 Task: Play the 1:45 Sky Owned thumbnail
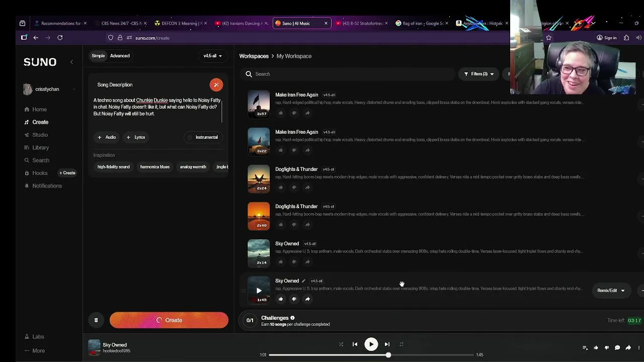[x=259, y=291]
